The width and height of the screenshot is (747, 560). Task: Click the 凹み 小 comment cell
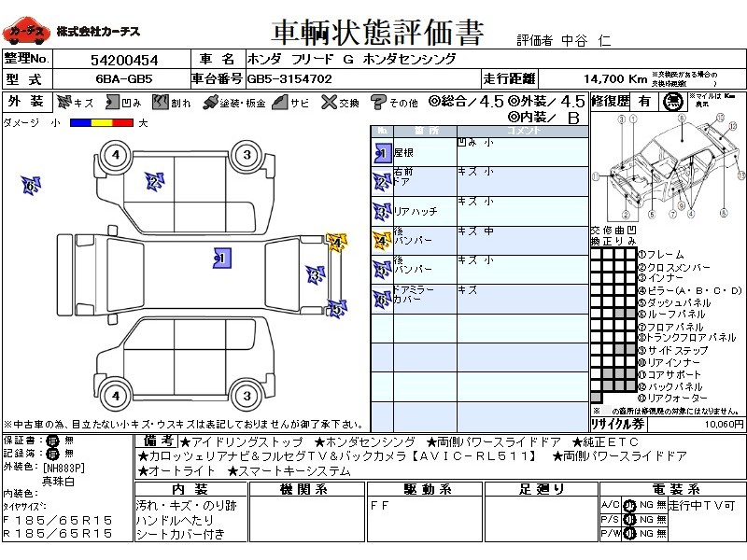coord(523,152)
